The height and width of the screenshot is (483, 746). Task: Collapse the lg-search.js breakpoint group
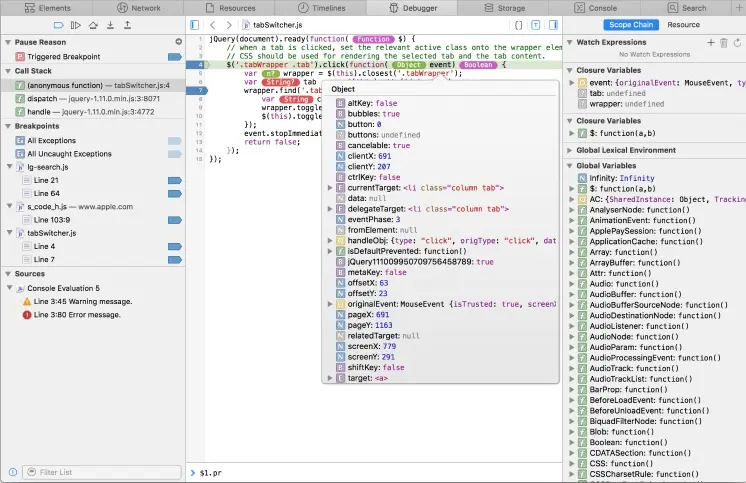(10, 167)
